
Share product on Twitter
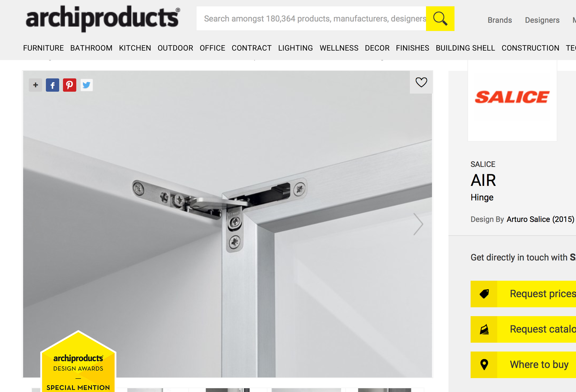86,85
